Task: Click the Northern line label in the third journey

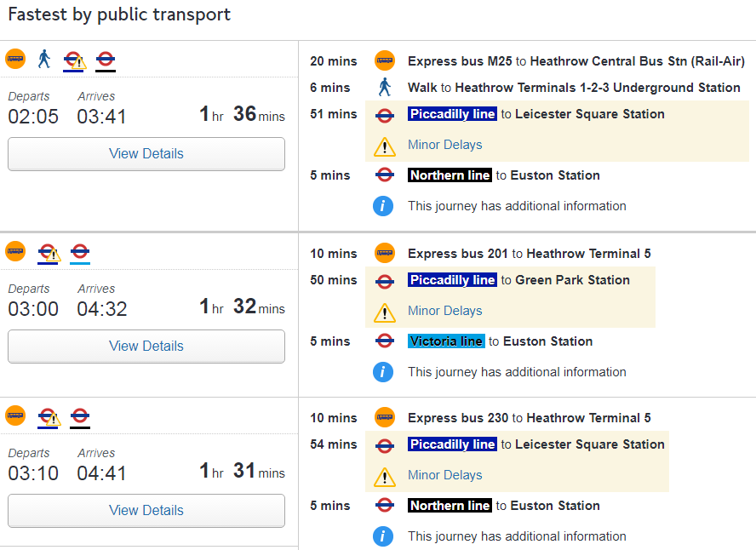Action: pos(450,506)
